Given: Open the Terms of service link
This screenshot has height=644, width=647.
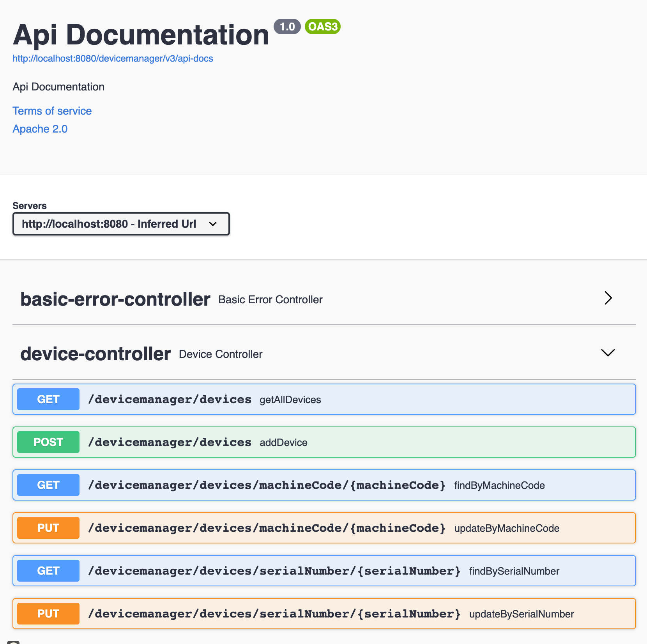Looking at the screenshot, I should pos(52,111).
